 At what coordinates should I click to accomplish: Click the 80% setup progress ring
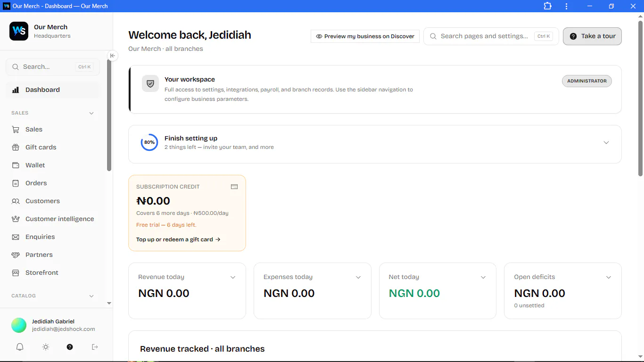(x=149, y=142)
